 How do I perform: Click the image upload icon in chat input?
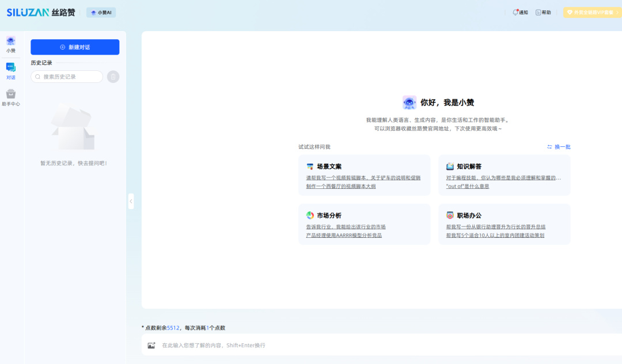coord(151,345)
